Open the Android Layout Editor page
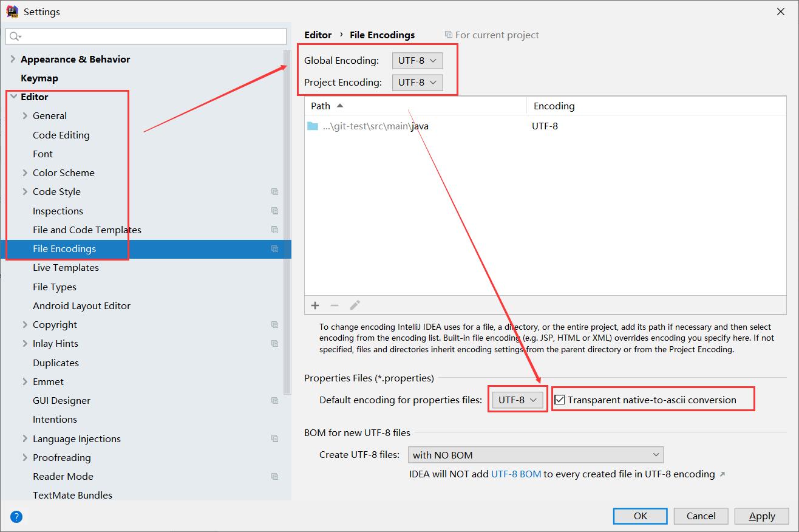Image resolution: width=799 pixels, height=532 pixels. [x=81, y=305]
